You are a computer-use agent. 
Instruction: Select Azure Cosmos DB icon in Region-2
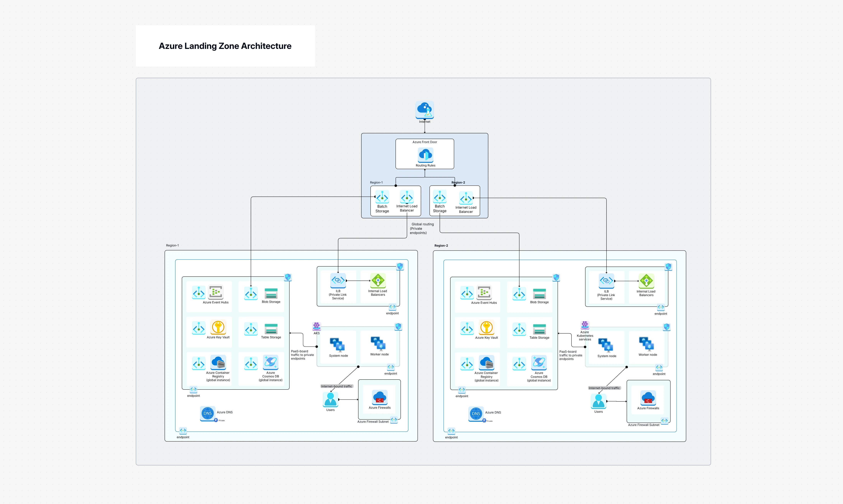click(x=539, y=363)
